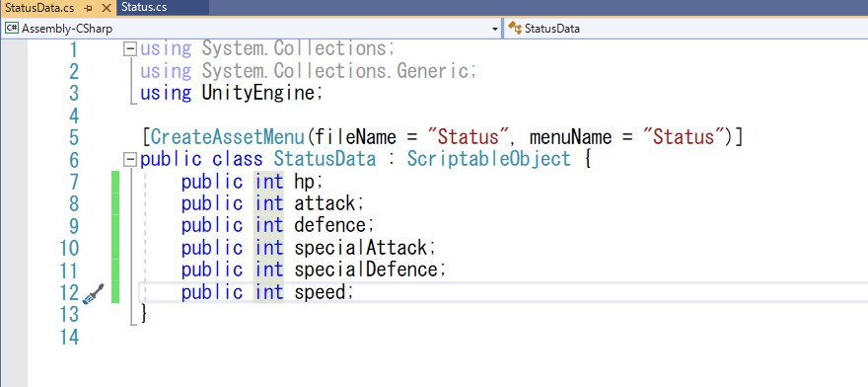Close the StatusData.cs tab
The width and height of the screenshot is (868, 387).
click(x=107, y=8)
